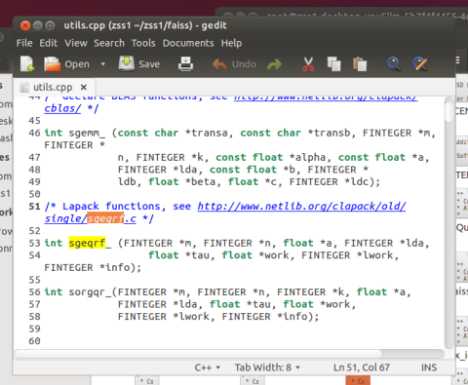Open the View menu
This screenshot has height=385, width=468.
tap(76, 43)
